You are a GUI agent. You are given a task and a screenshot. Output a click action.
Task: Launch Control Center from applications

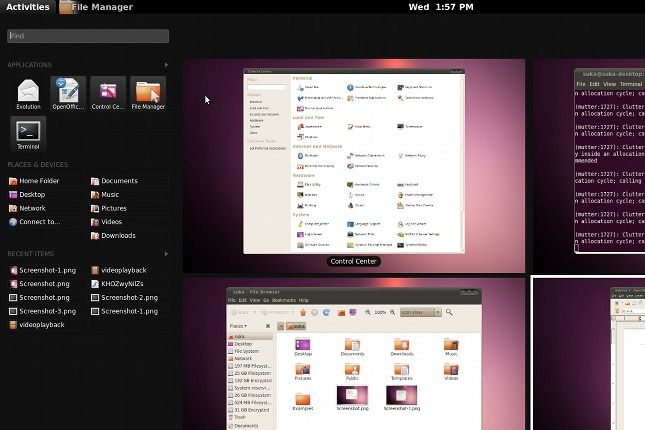107,93
